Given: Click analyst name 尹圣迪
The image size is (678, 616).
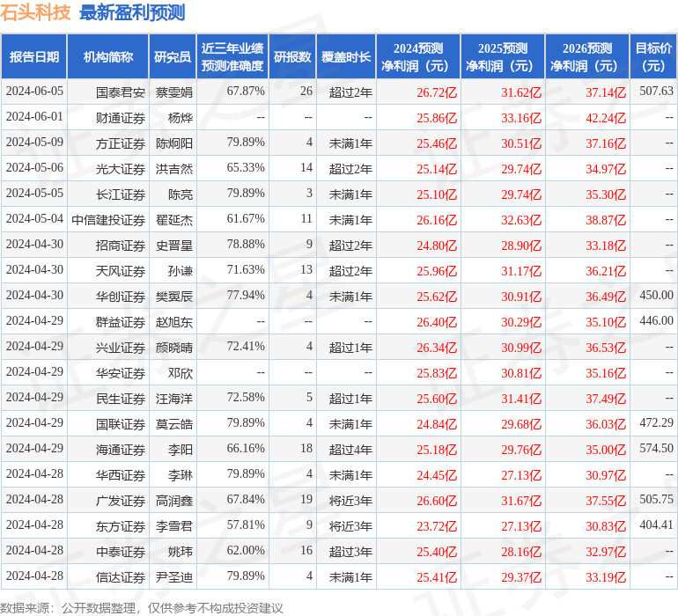Looking at the screenshot, I should (173, 576).
